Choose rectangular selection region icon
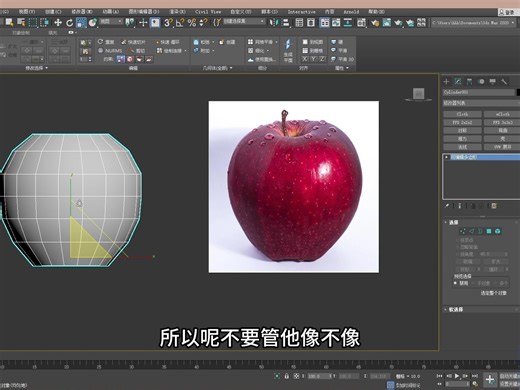520x390 pixels. pos(33,22)
